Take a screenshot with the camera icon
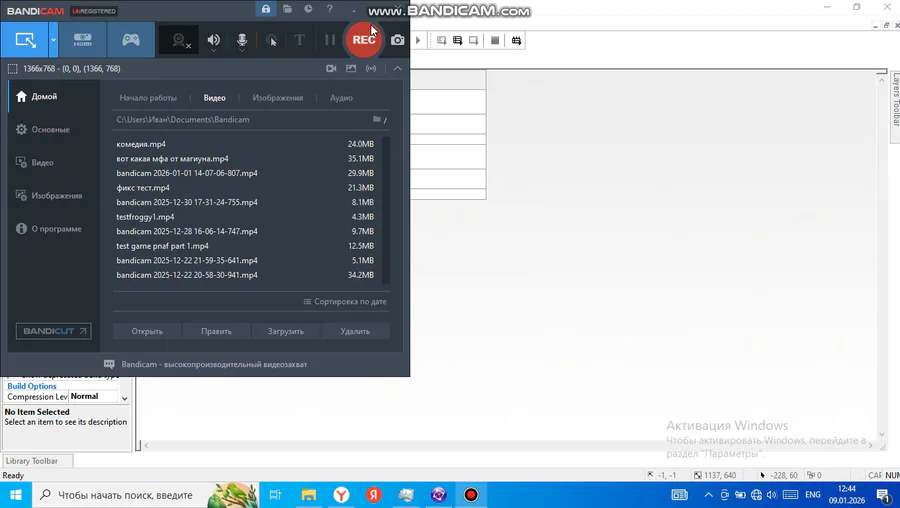 point(398,40)
